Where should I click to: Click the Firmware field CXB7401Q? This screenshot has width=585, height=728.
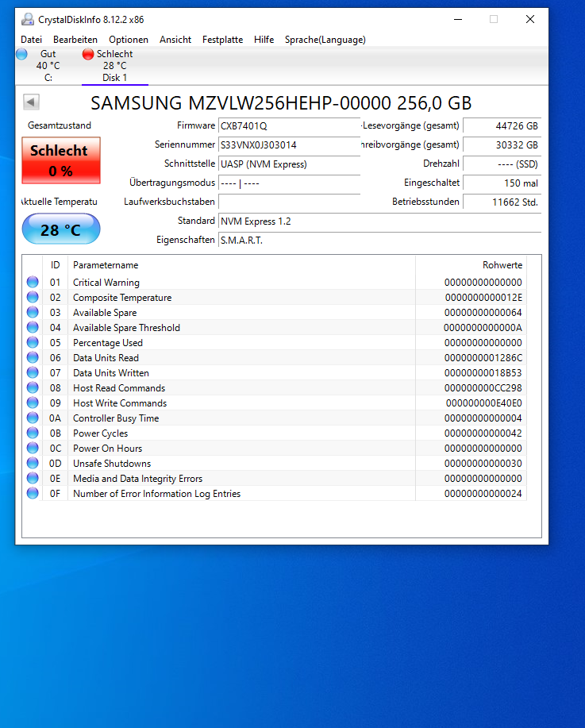[x=289, y=125]
